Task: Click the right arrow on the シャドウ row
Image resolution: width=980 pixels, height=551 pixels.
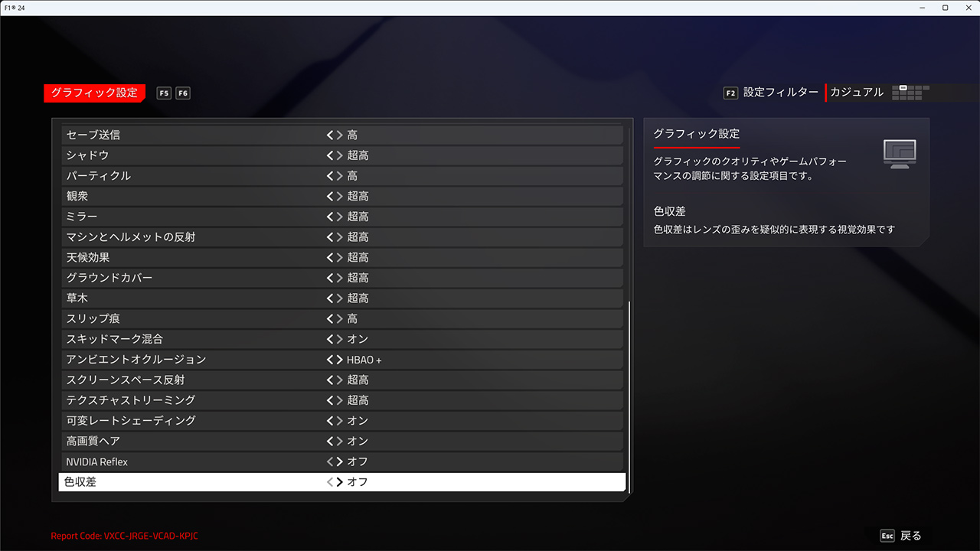Action: (x=339, y=155)
